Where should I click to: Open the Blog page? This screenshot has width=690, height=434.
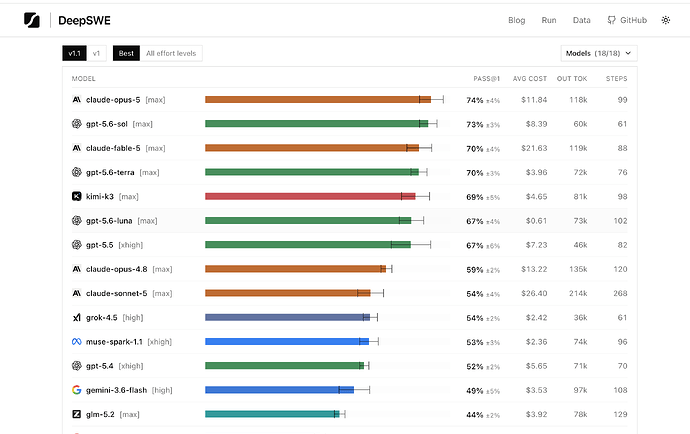(517, 20)
